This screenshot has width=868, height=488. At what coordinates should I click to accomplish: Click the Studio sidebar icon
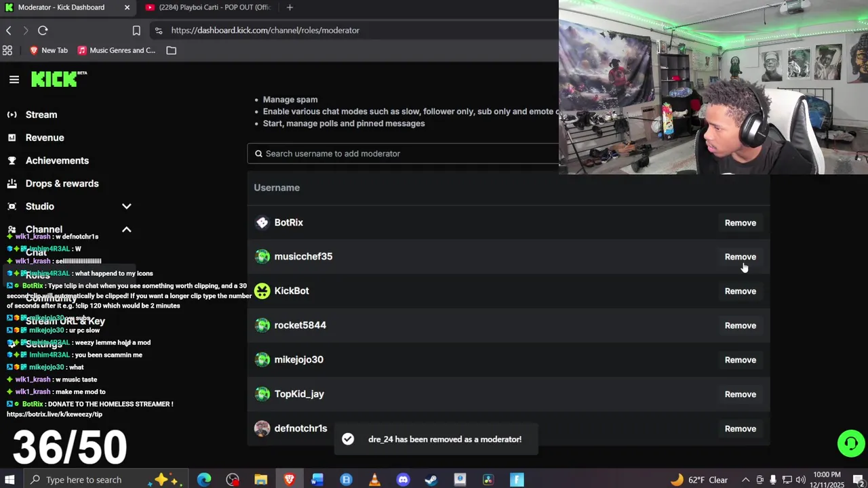pos(12,206)
